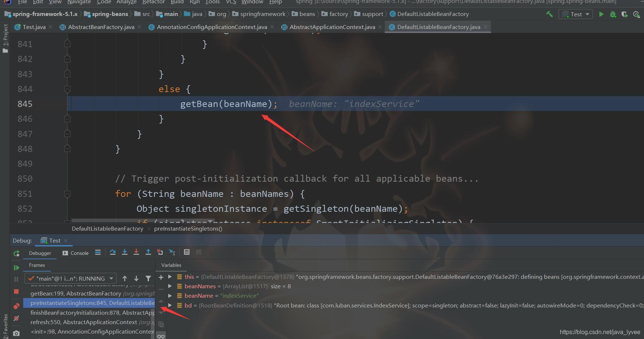Expand the beanNames ArrayList variable
644x339 pixels.
[x=170, y=286]
